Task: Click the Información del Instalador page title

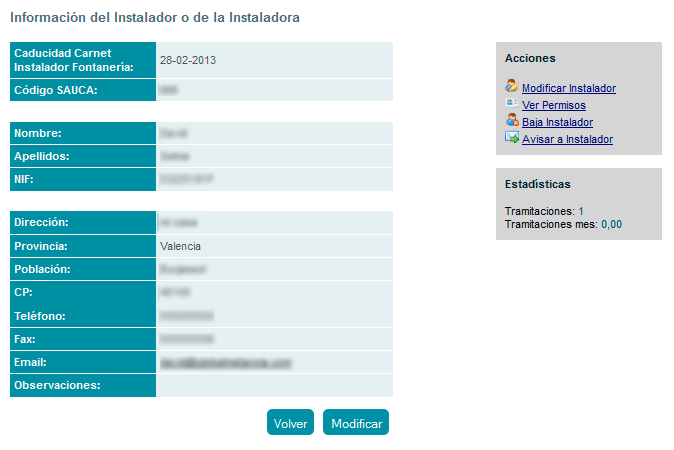Action: point(154,18)
